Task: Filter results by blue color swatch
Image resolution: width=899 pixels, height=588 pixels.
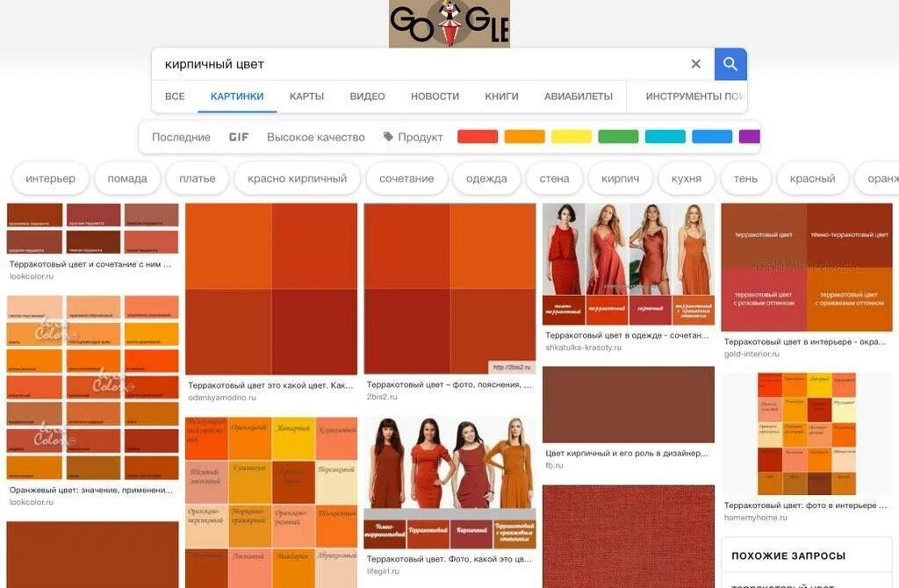Action: (712, 136)
